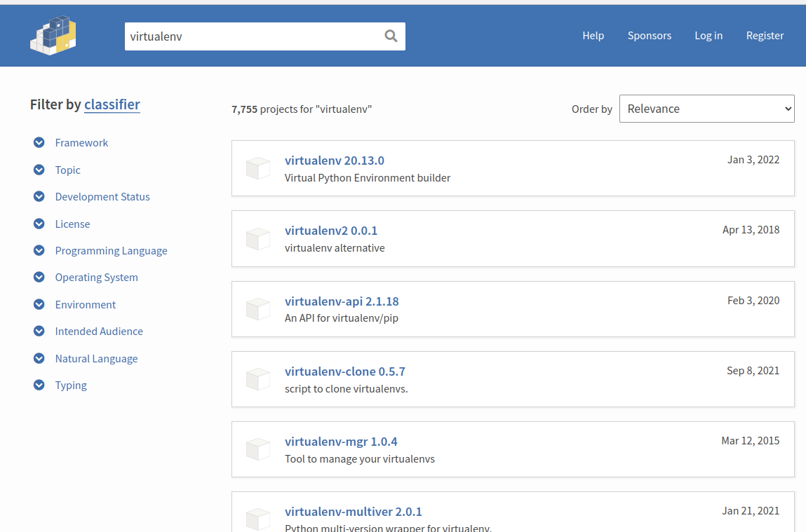Click the package cube icon for virtualenv2
The image size is (806, 532).
(258, 238)
